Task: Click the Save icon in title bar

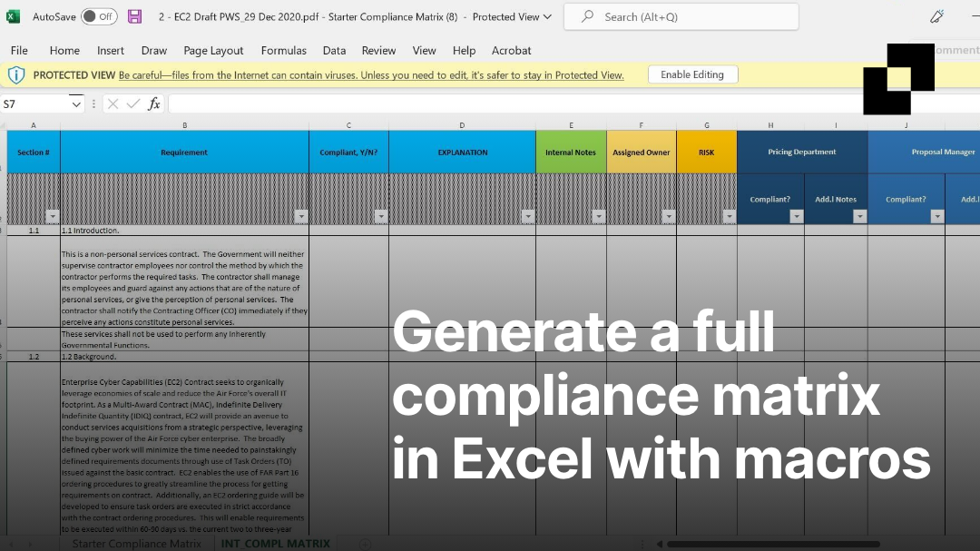Action: (x=134, y=16)
